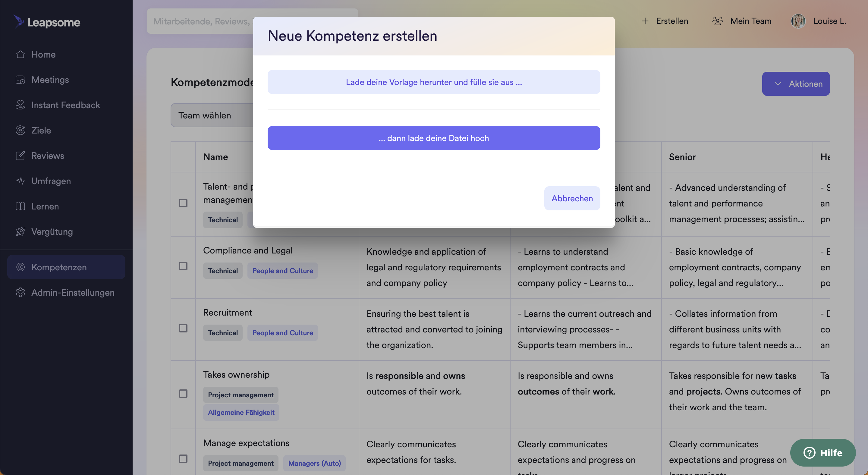
Task: Click the Mitarbeitende search field
Action: [x=201, y=21]
